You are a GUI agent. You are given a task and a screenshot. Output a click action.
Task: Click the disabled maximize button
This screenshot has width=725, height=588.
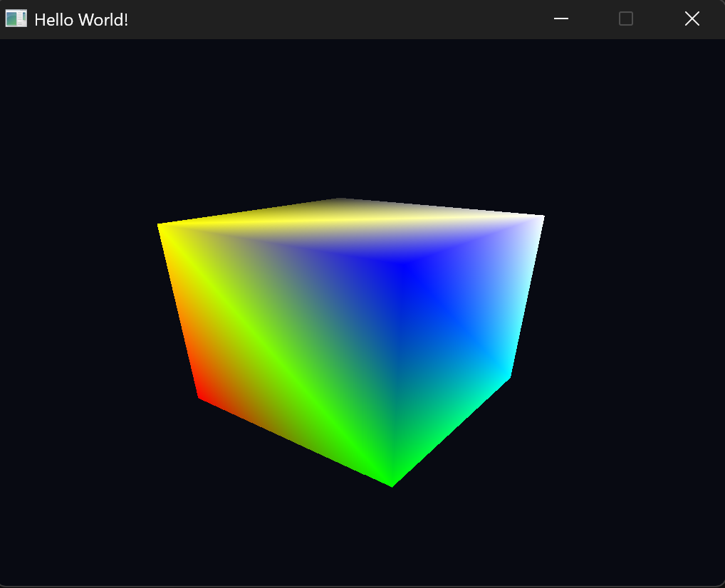pos(625,19)
